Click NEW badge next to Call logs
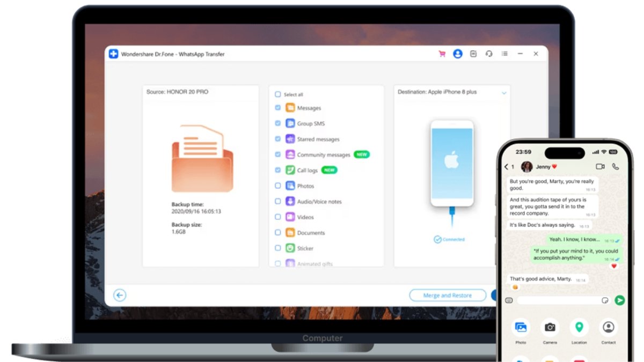Image resolution: width=644 pixels, height=362 pixels. click(x=329, y=170)
